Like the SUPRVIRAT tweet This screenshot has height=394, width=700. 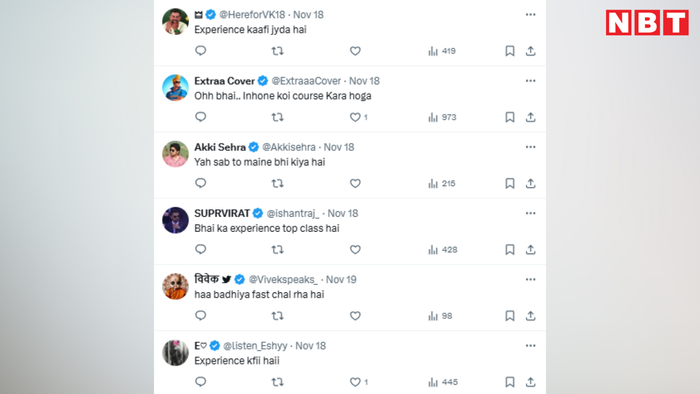tap(355, 250)
